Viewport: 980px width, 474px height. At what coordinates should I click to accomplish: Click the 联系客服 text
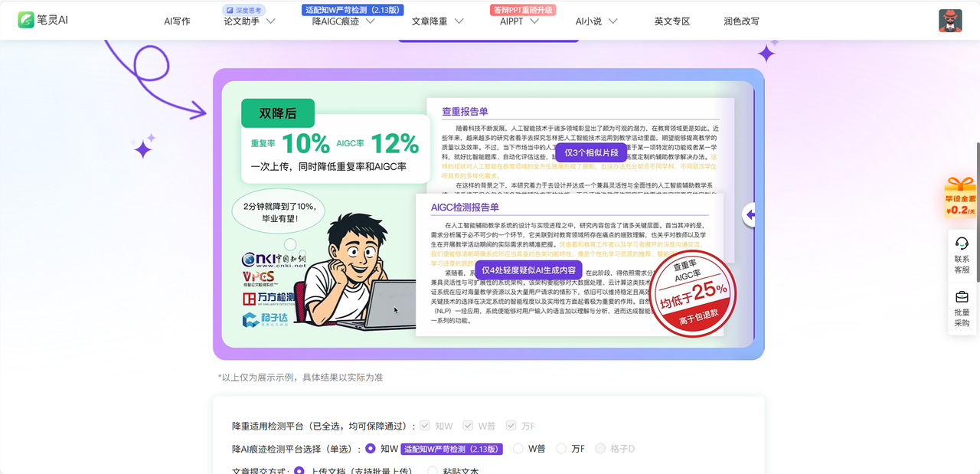click(x=962, y=264)
